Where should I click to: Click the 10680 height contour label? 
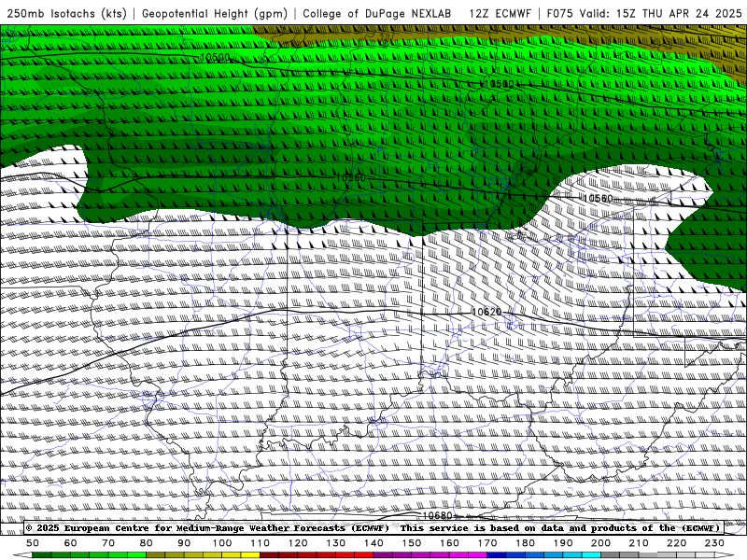click(437, 516)
